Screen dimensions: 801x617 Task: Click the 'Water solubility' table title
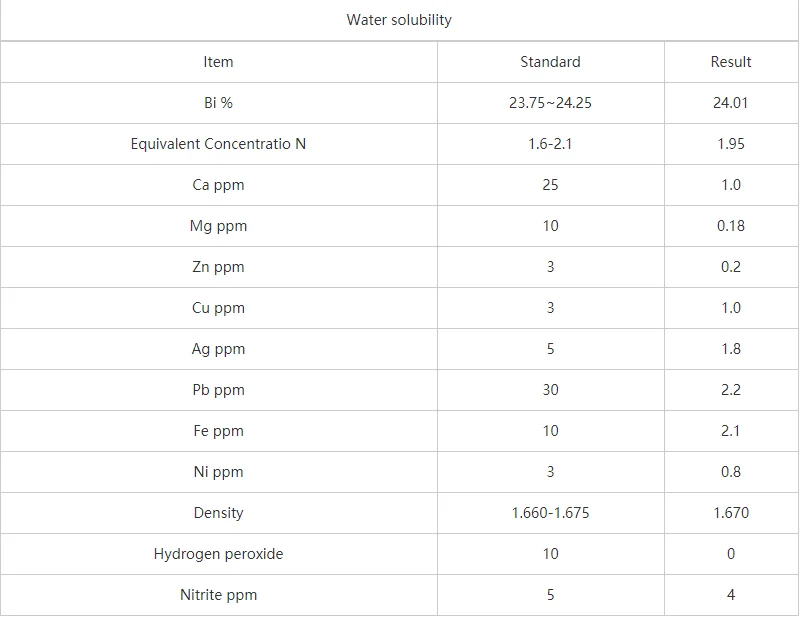(399, 20)
